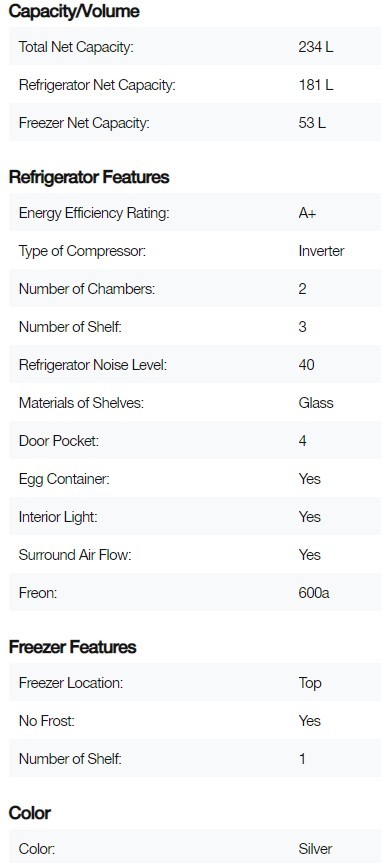Click the Door Pocket row
Image resolution: width=381 pixels, height=863 pixels.
195,441
